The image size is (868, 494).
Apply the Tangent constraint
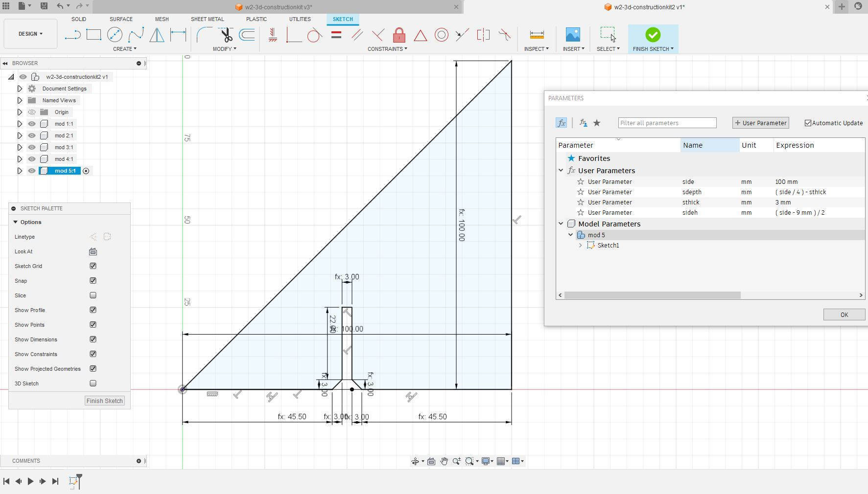click(x=314, y=35)
